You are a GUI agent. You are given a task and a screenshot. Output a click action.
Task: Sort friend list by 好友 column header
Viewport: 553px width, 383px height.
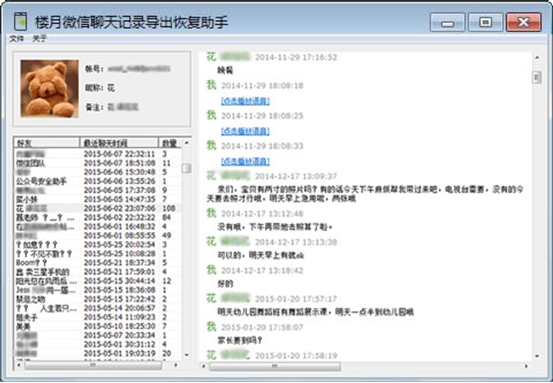click(47, 143)
